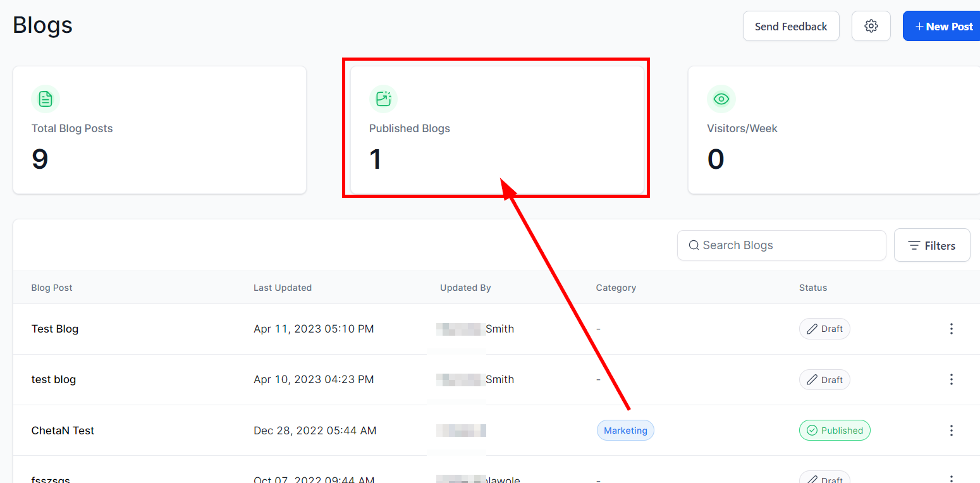Click the Marketing category tag

[625, 431]
